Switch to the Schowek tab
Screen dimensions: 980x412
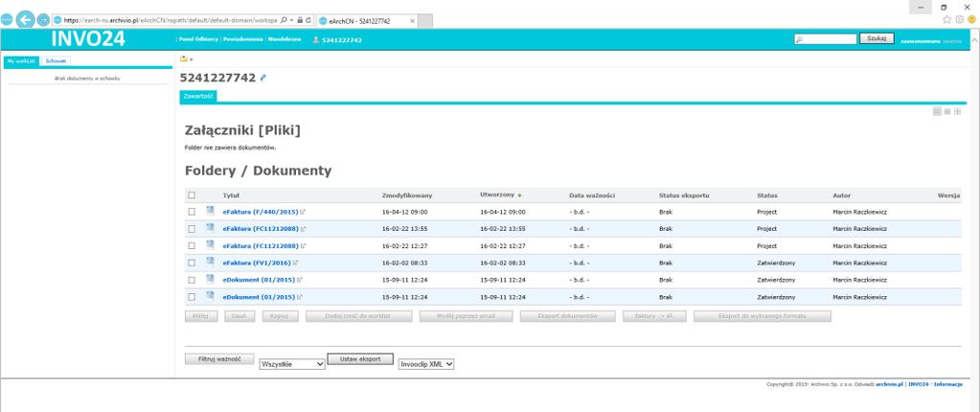click(56, 61)
